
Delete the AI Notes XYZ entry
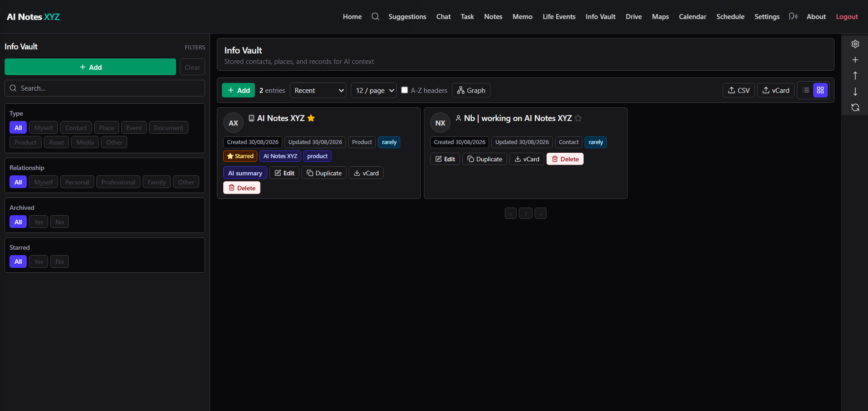242,188
